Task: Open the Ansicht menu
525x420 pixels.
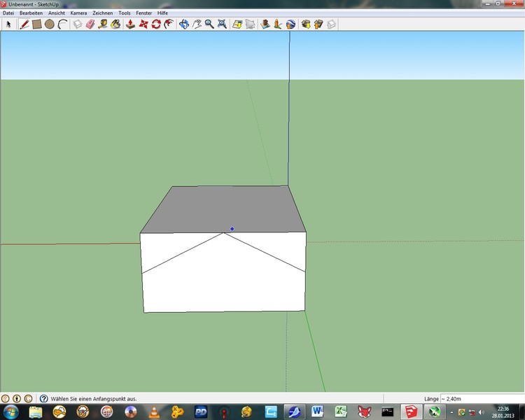Action: (57, 13)
